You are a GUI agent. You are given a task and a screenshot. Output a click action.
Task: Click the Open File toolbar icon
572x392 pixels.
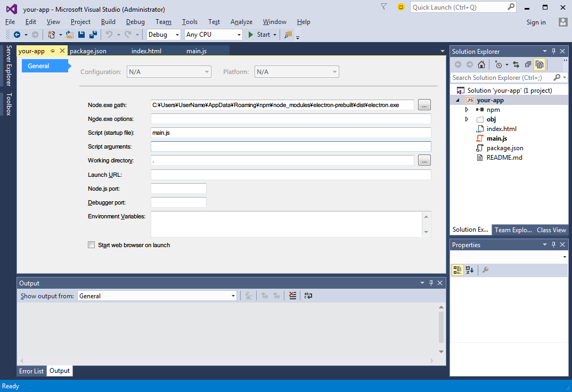(69, 35)
